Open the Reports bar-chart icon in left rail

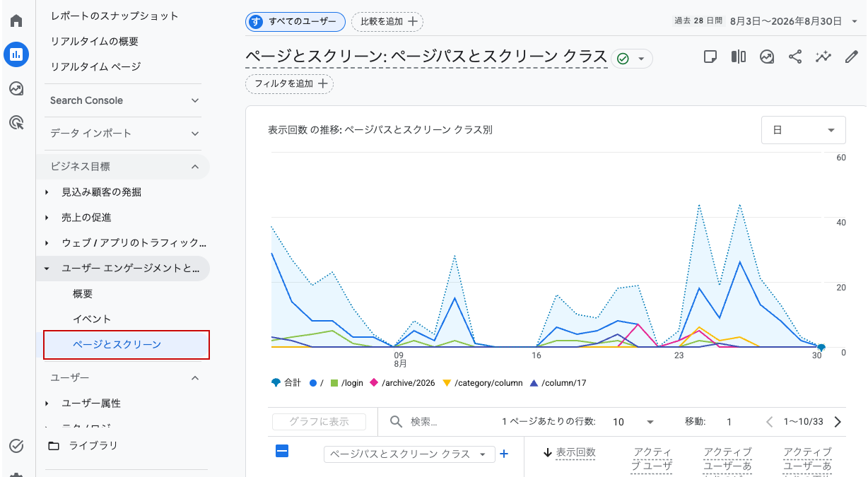(x=16, y=54)
